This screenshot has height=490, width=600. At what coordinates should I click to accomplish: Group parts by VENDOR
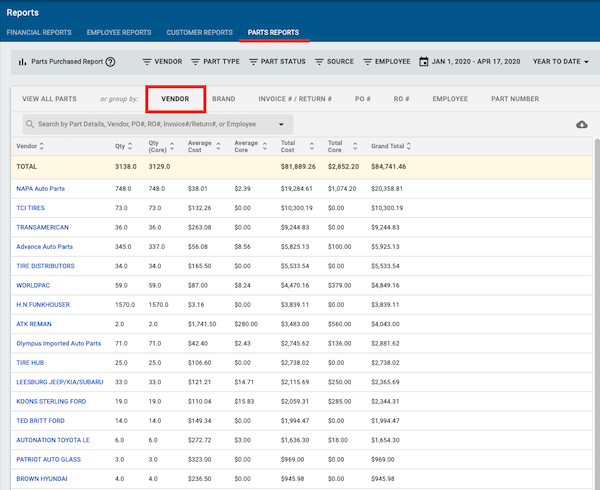[x=175, y=99]
